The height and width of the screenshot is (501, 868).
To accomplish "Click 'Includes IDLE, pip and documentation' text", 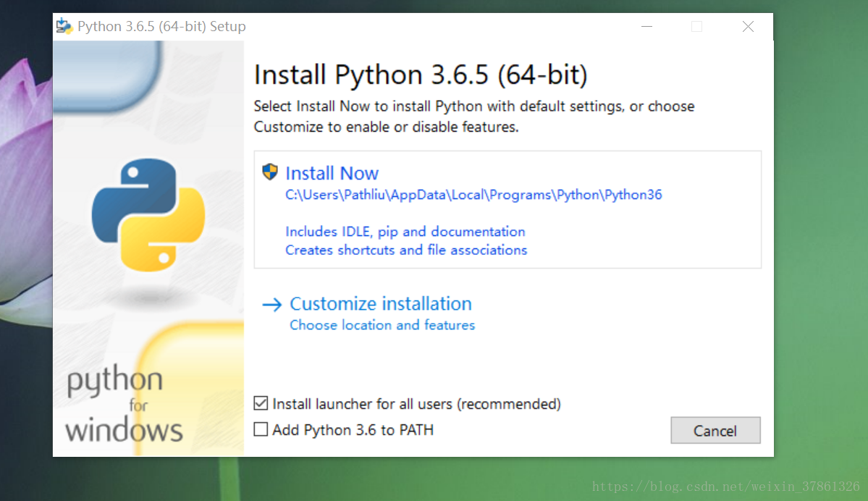I will (405, 232).
